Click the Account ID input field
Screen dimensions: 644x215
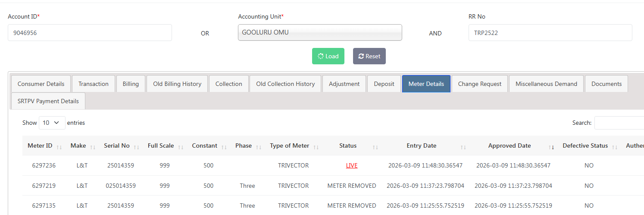pos(90,32)
